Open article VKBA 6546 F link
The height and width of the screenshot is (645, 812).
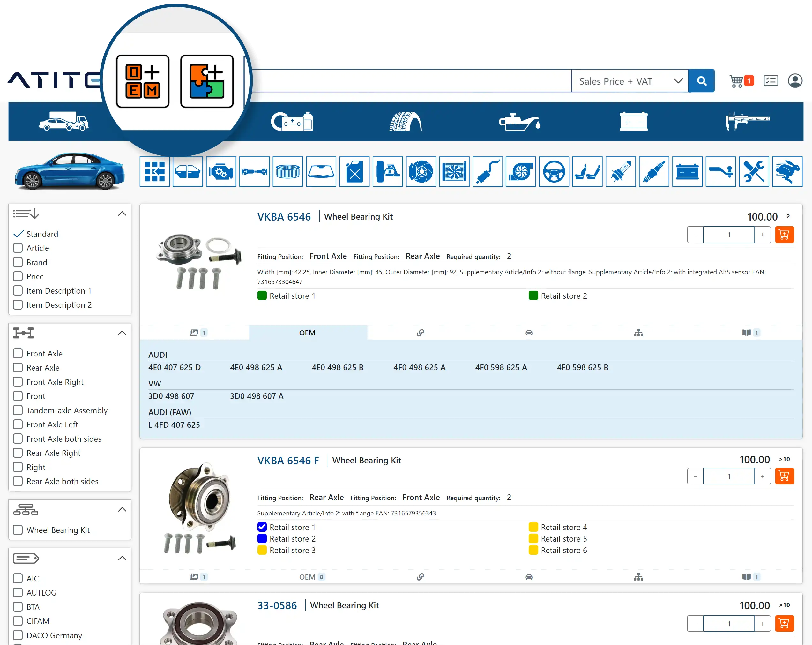(x=288, y=461)
